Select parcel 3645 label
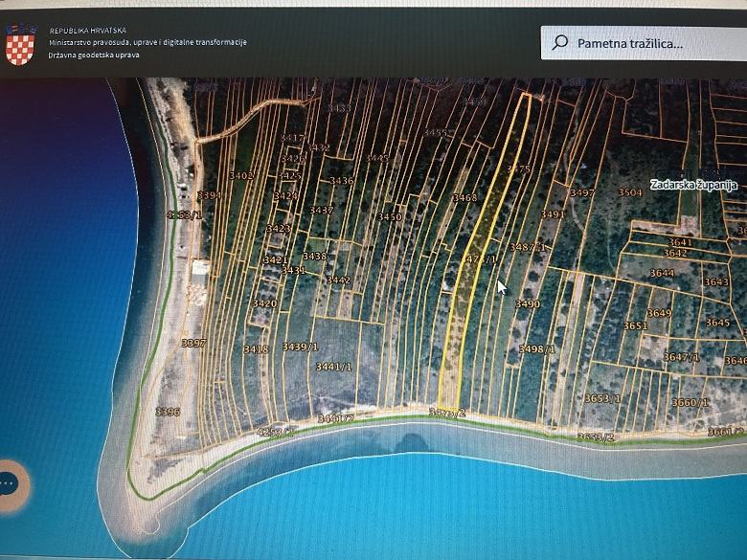Viewport: 747px width, 560px height. click(717, 323)
